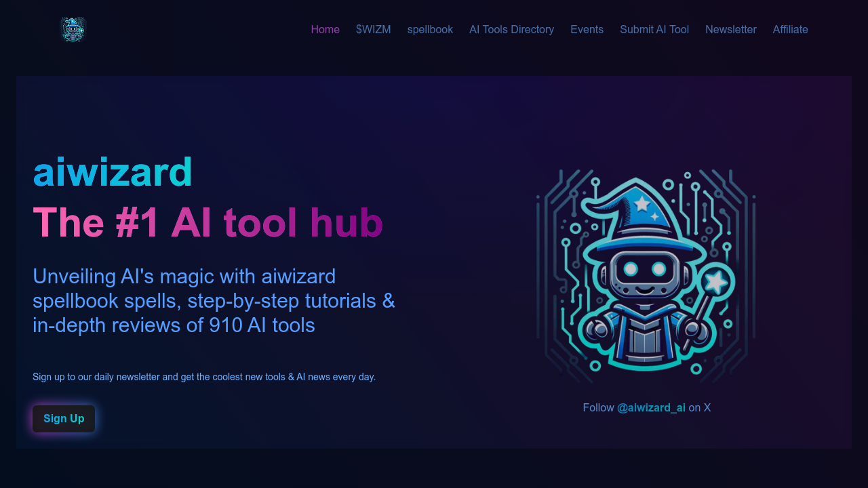Click the aiwizard heading text
Image resolution: width=868 pixels, height=488 pixels.
point(113,173)
